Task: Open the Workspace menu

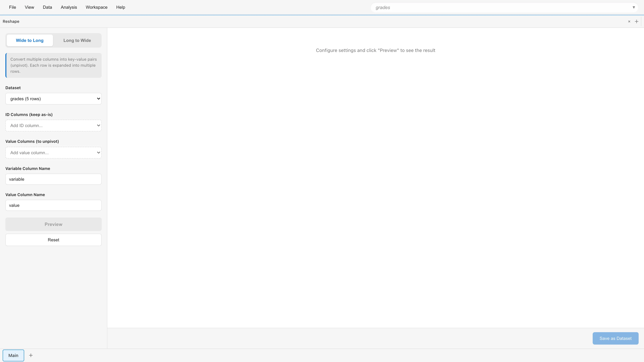Action: [x=96, y=7]
